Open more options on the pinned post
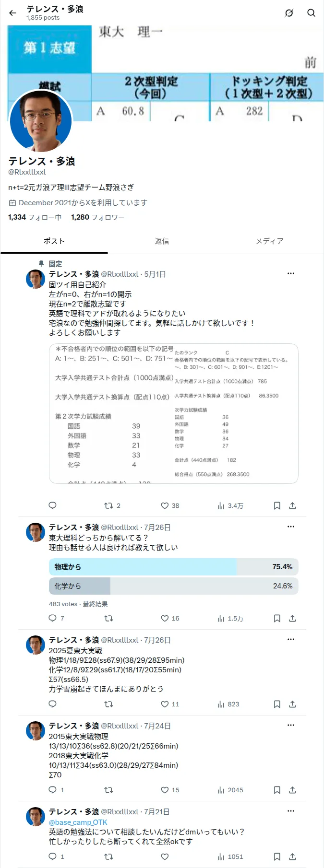 click(x=291, y=273)
